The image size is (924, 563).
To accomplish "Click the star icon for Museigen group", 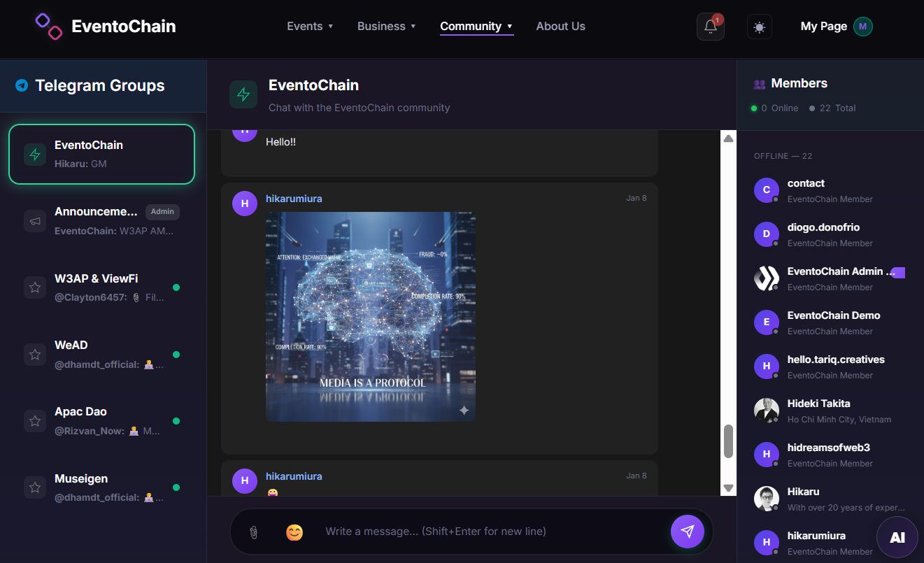I will pyautogui.click(x=35, y=487).
